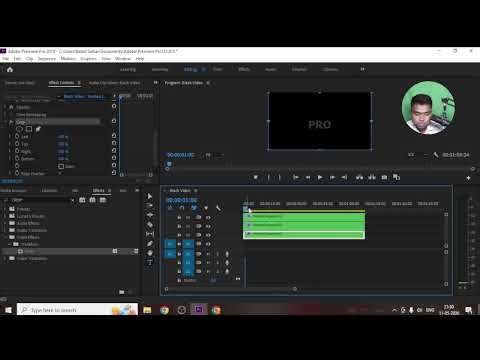Click the Program monitor playhead on the scrub bar
This screenshot has width=480, height=360.
[169, 164]
